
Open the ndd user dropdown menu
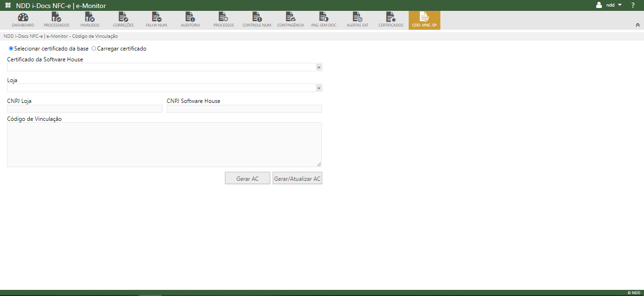pyautogui.click(x=613, y=5)
